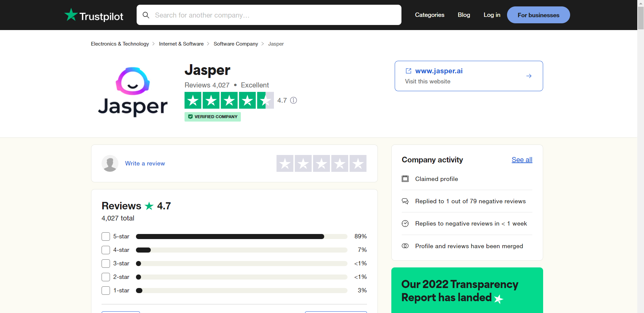Tick the 3-star filter checkbox
The width and height of the screenshot is (644, 313).
(106, 263)
